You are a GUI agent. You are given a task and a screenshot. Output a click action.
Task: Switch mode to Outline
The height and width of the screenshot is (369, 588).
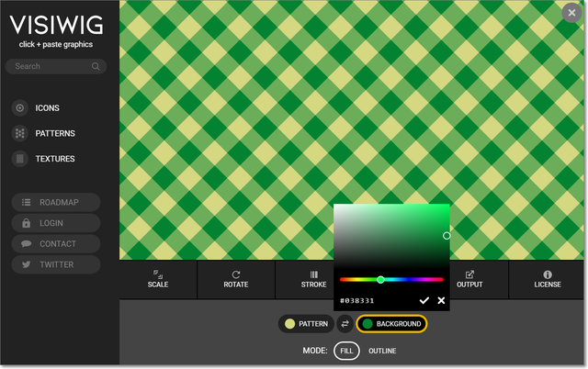pos(384,351)
